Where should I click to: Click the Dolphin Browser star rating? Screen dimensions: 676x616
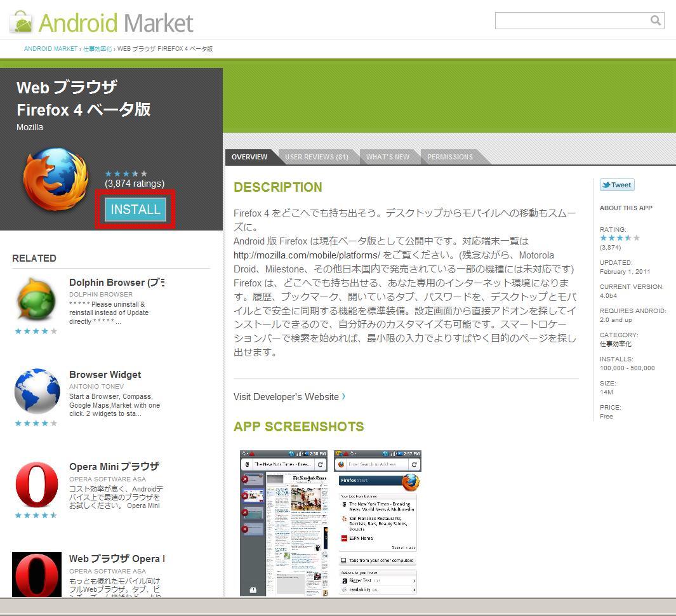(36, 331)
